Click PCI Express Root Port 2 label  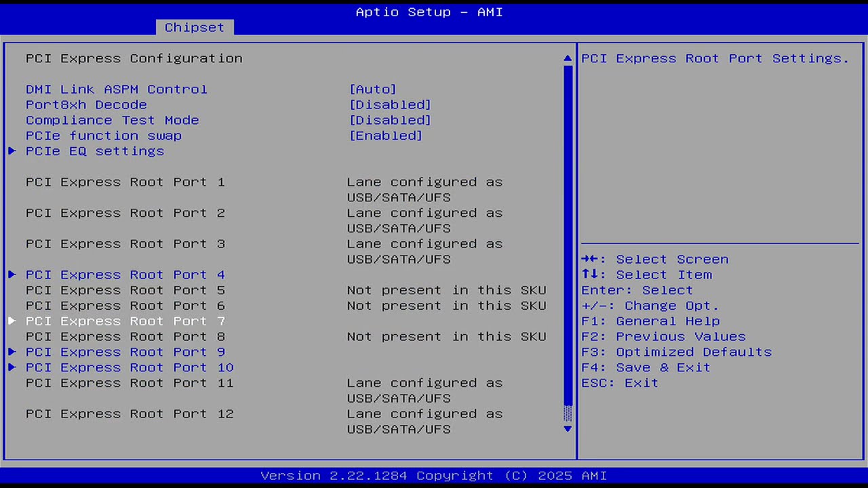pos(125,213)
